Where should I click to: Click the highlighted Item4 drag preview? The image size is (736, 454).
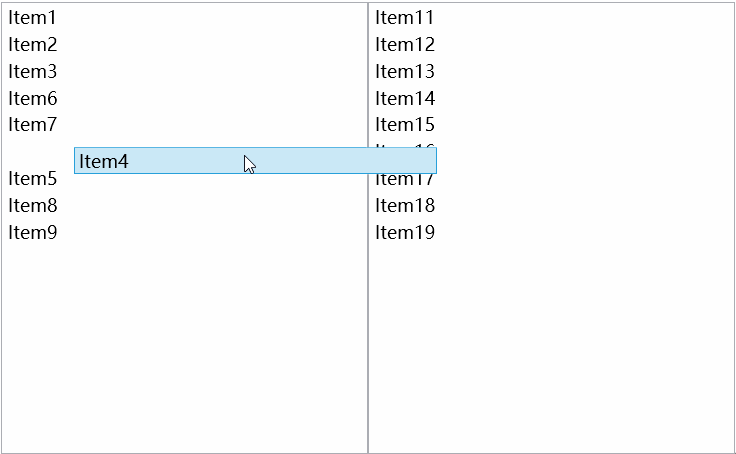tap(255, 161)
